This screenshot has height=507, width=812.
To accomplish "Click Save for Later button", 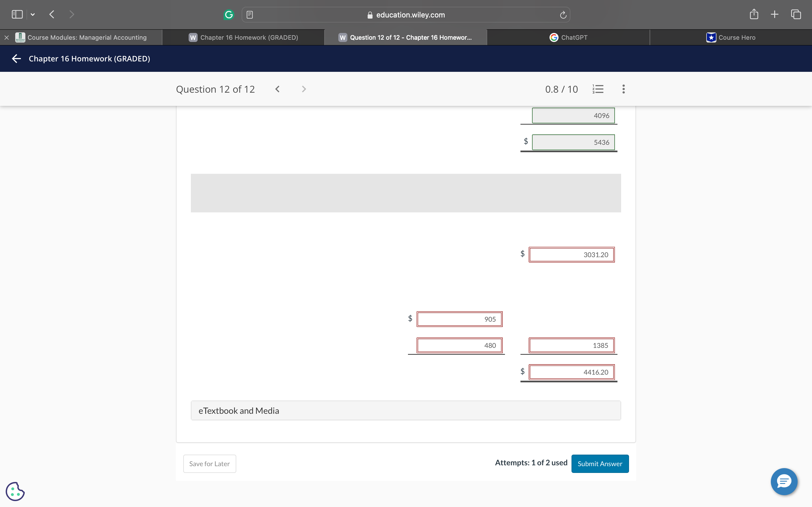I will (x=209, y=464).
